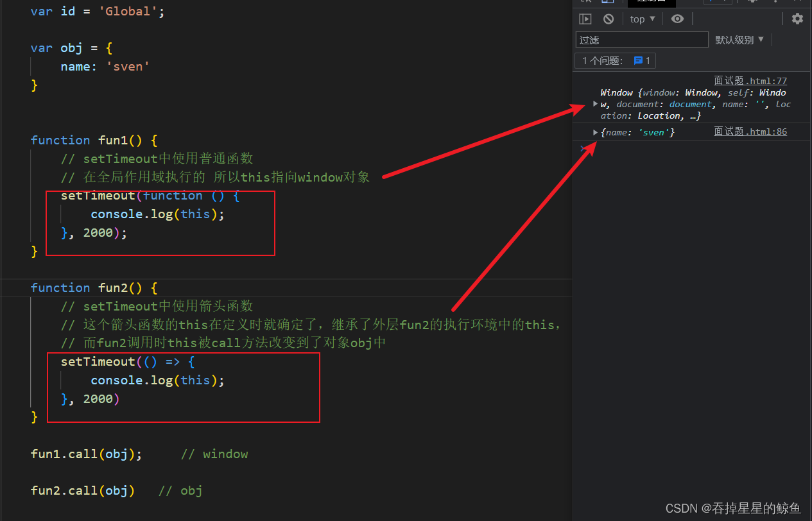This screenshot has height=521, width=812.
Task: Focus the 过滤 filter input field
Action: 642,40
